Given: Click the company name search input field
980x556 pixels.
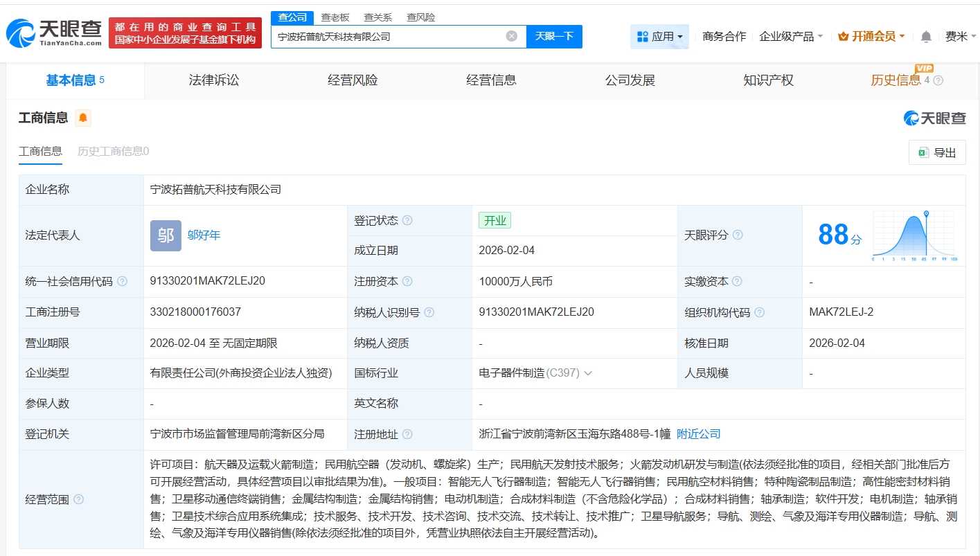Looking at the screenshot, I should pos(388,36).
